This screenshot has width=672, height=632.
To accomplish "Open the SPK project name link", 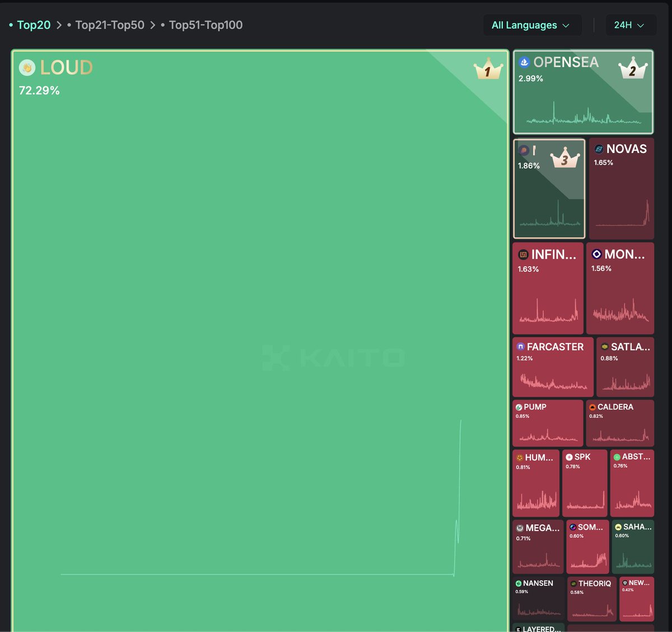I will pyautogui.click(x=582, y=457).
